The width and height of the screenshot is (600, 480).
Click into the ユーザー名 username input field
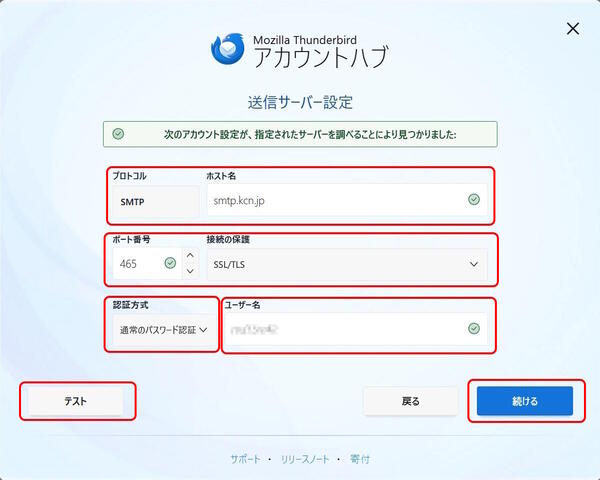(x=355, y=329)
